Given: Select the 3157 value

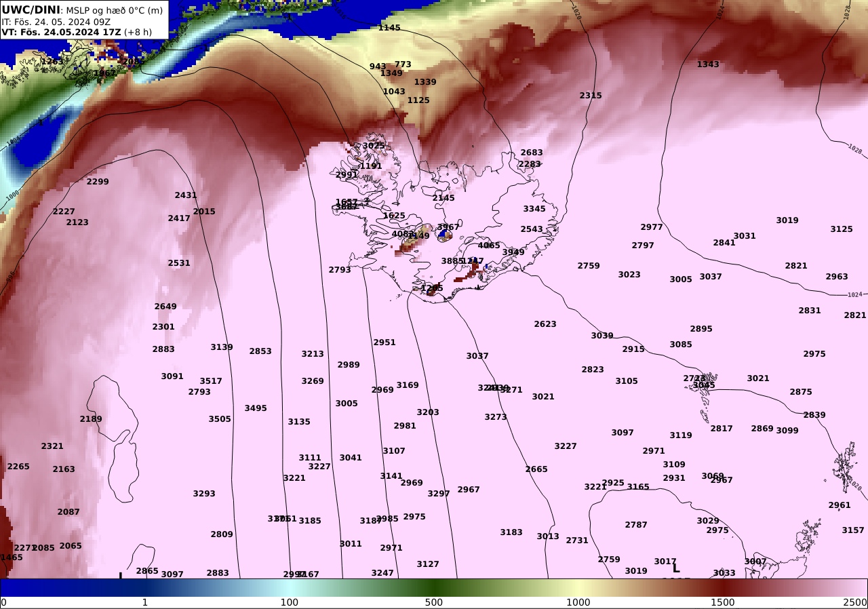Looking at the screenshot, I should click(x=853, y=530).
